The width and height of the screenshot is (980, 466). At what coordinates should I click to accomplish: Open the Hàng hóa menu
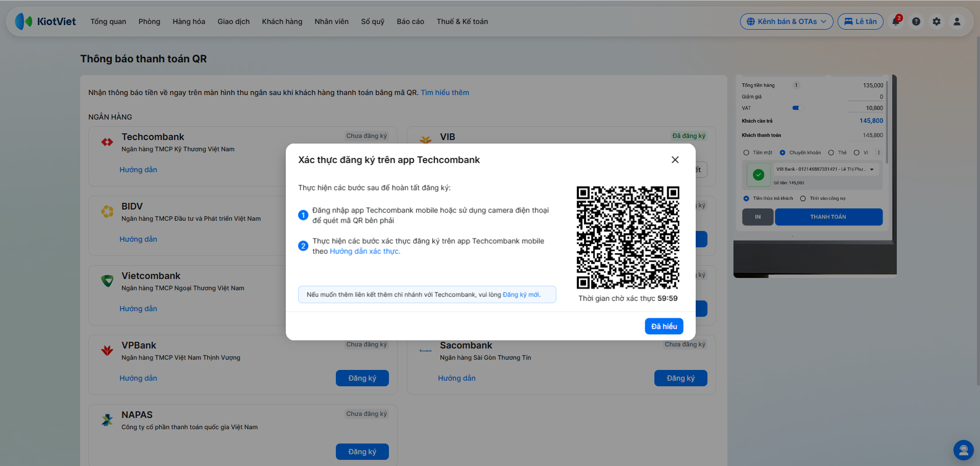pos(189,21)
